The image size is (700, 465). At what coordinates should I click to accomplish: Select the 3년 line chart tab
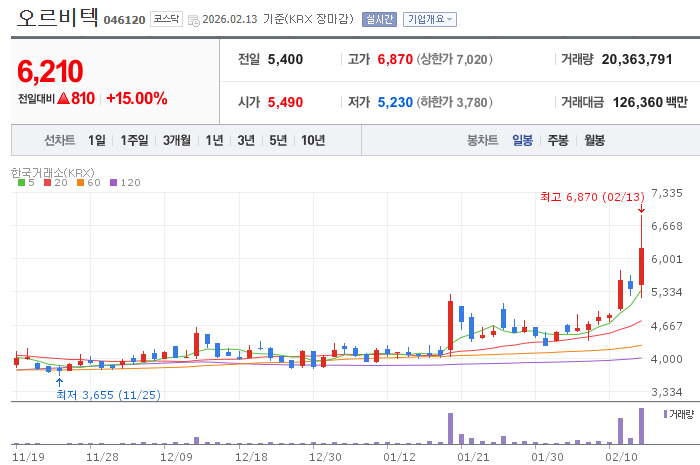point(246,140)
